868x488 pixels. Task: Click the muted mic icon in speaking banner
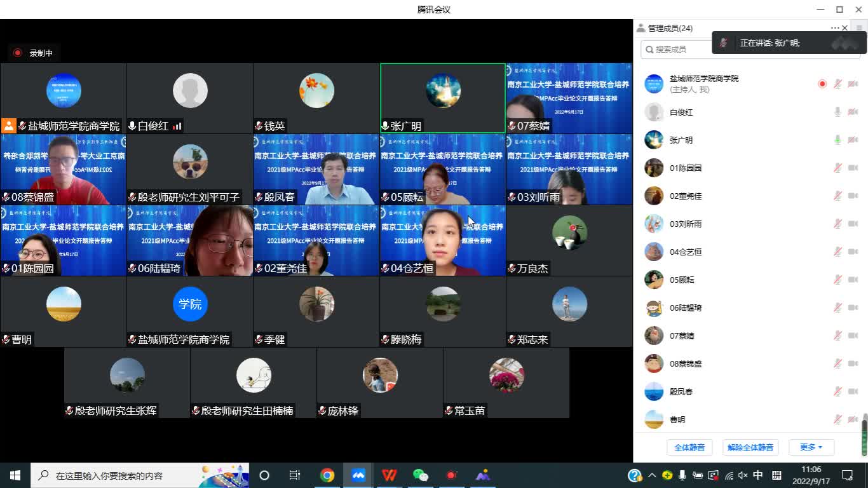[x=723, y=43]
